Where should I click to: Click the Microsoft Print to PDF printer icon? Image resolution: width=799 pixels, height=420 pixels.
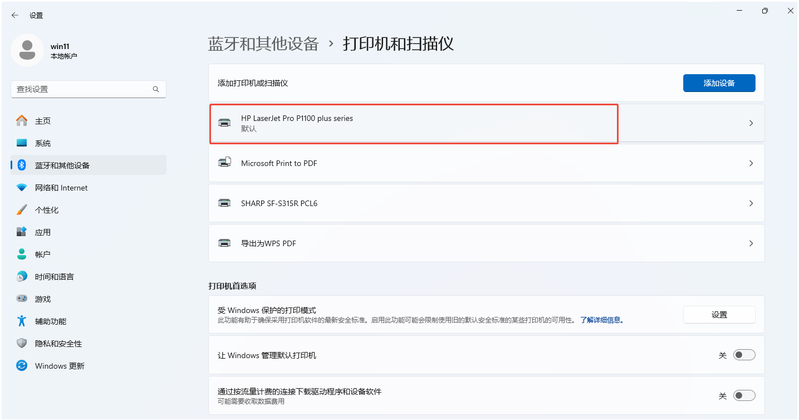225,163
